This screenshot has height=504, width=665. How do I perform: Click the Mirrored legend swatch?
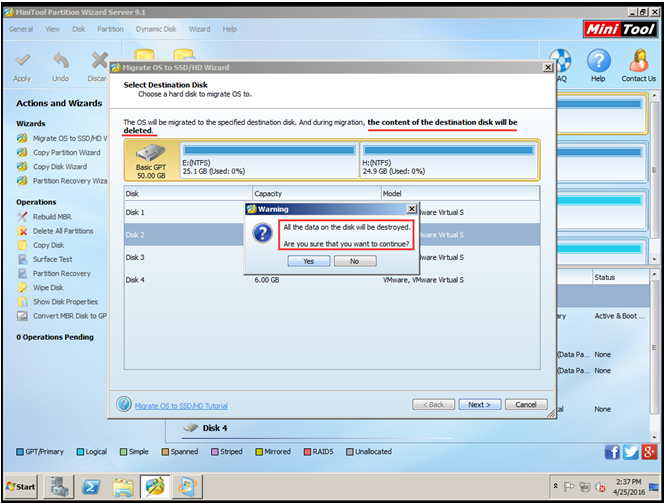[259, 452]
